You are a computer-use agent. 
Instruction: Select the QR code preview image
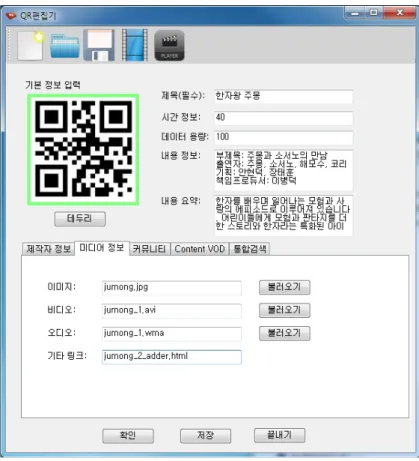pyautogui.click(x=83, y=149)
